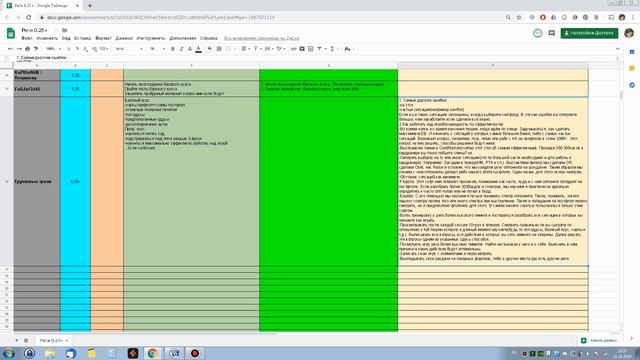Move document to folder icon

coord(64,30)
